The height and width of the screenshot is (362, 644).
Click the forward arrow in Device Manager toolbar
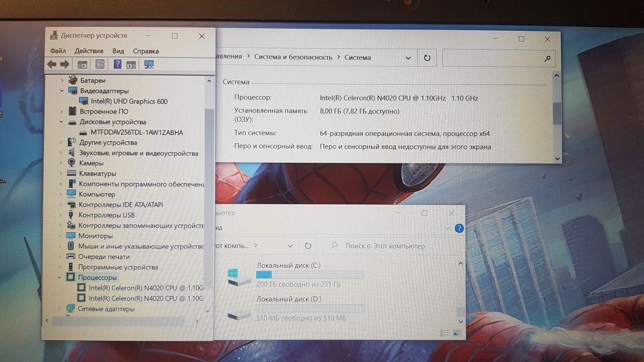65,64
